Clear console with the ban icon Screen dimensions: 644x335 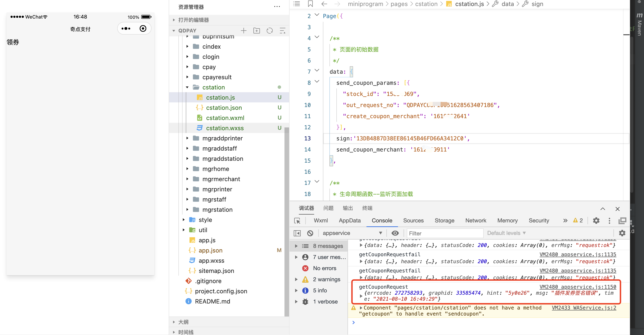coord(310,233)
